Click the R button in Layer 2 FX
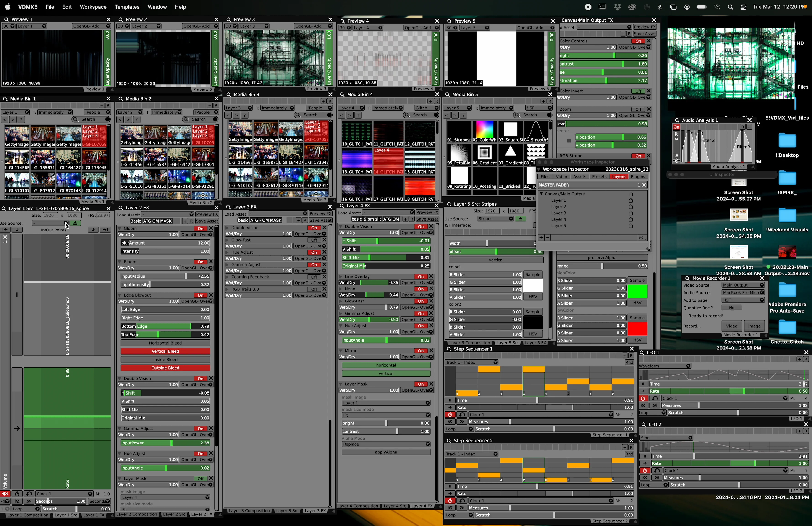812x526 pixels. (191, 221)
